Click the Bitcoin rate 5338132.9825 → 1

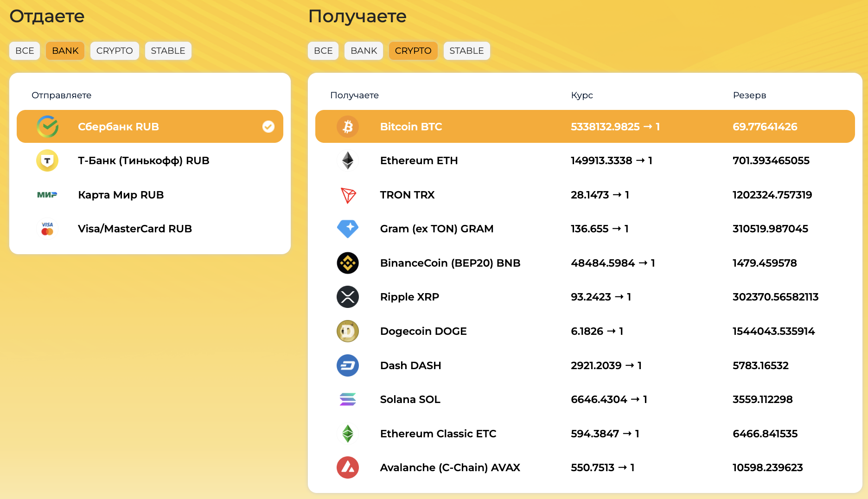click(x=615, y=127)
